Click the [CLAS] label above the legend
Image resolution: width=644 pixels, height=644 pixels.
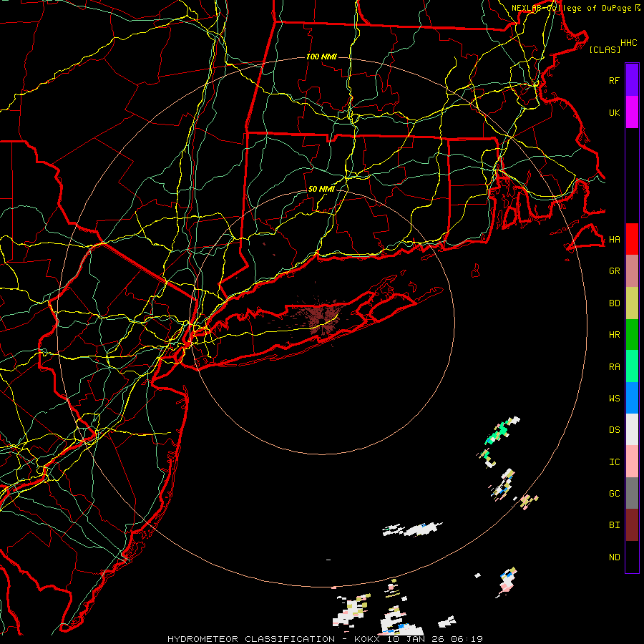point(605,49)
